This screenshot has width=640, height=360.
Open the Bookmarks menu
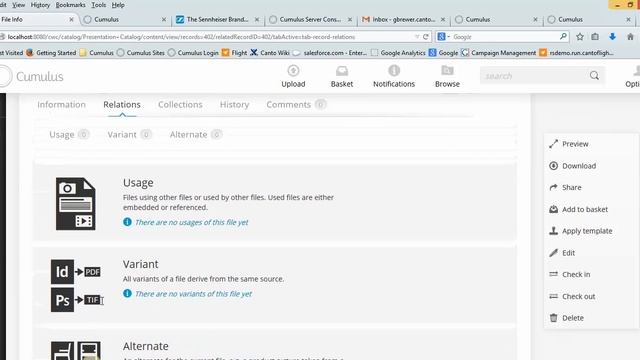71,5
